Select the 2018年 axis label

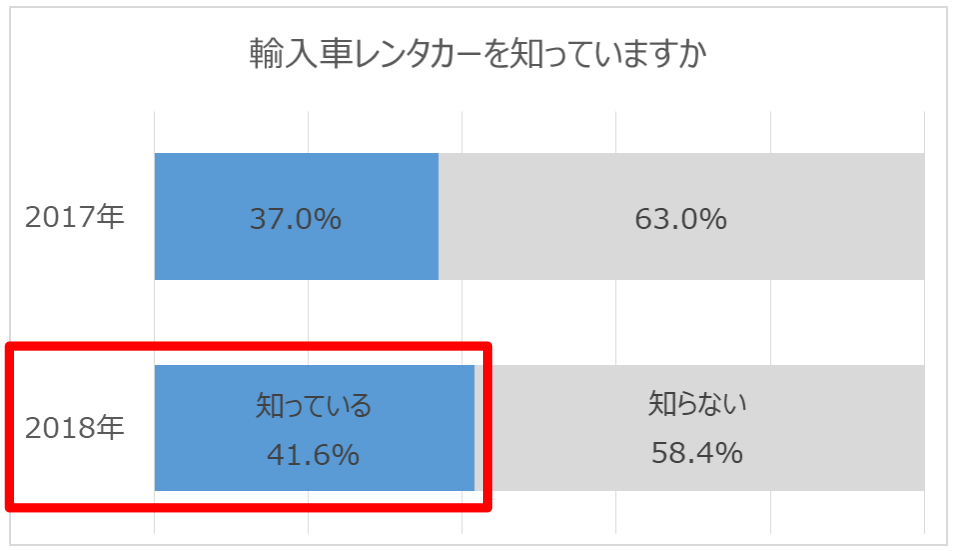[x=74, y=428]
